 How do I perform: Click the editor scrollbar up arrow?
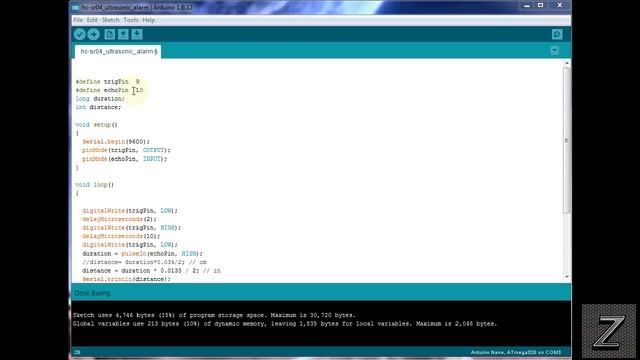tap(567, 63)
